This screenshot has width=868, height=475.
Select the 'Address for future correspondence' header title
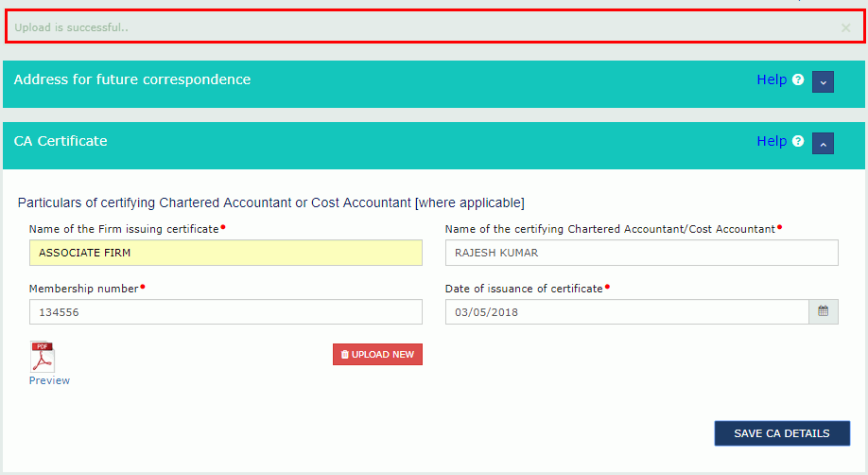click(132, 79)
